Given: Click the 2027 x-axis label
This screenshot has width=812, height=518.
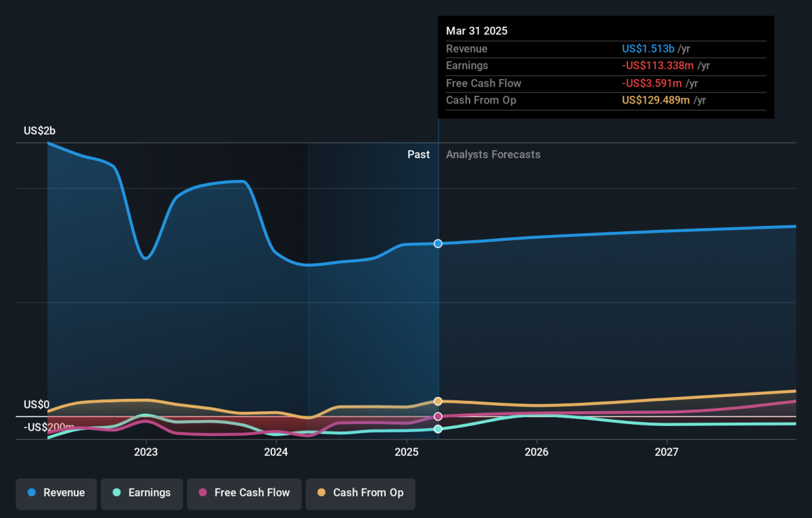Looking at the screenshot, I should pos(667,451).
